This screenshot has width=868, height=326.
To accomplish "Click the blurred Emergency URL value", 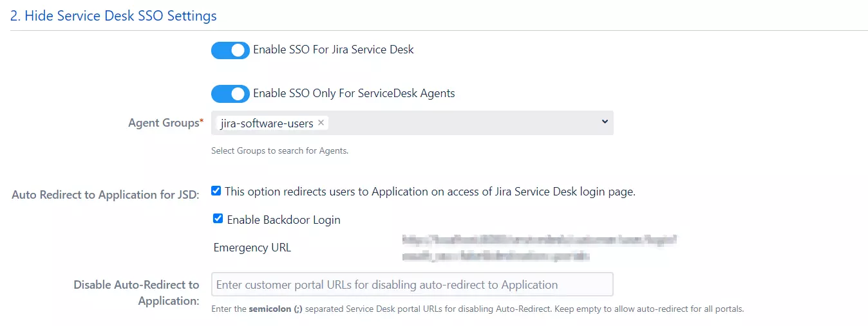I will 540,248.
